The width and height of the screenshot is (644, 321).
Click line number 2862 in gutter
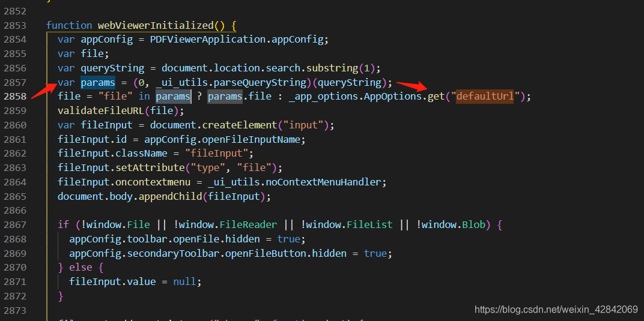(x=15, y=154)
